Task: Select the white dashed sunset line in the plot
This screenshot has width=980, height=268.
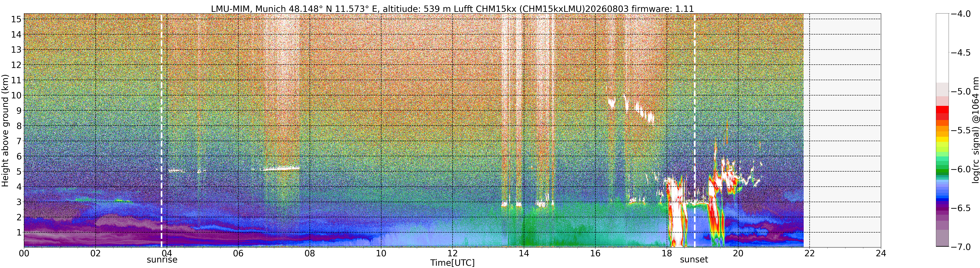Action: [695, 131]
